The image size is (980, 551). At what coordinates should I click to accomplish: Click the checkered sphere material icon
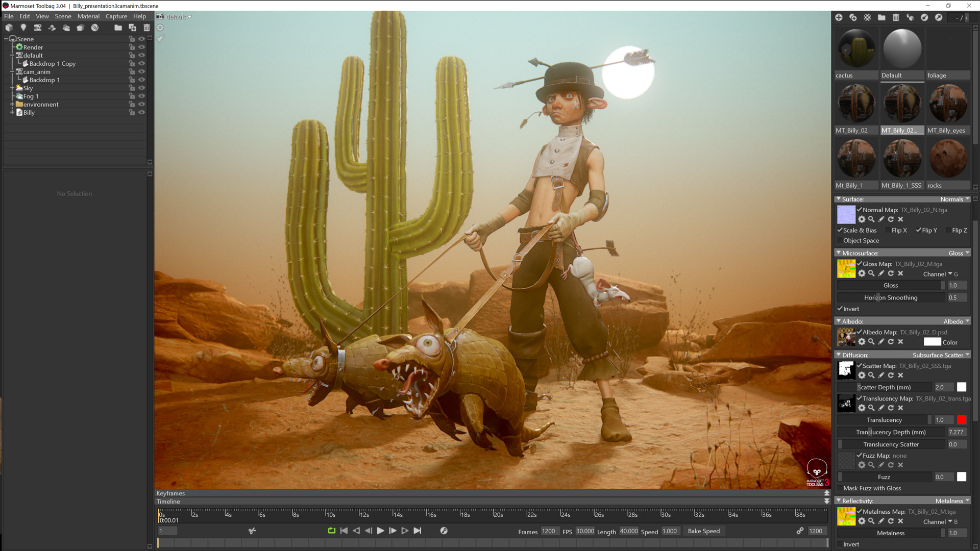(867, 17)
